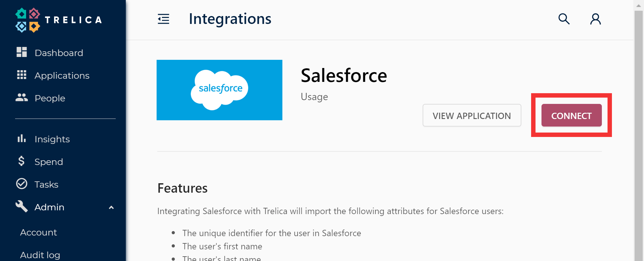Click the Trelica logo
The image size is (644, 261).
coord(59,20)
